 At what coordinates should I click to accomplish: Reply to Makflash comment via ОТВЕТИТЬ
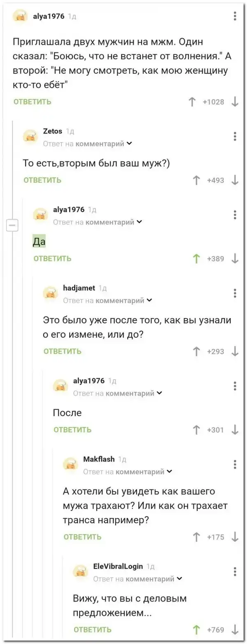[x=82, y=537]
